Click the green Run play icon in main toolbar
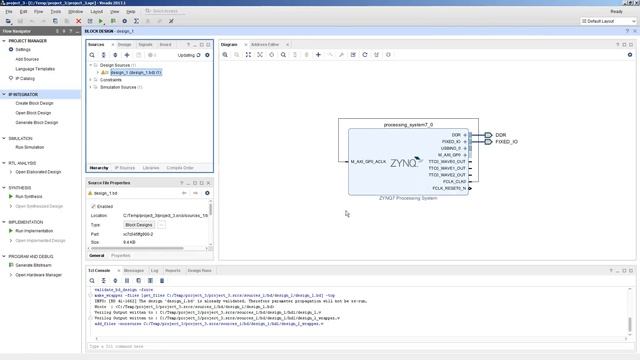Image resolution: width=640 pixels, height=360 pixels. coord(101,21)
